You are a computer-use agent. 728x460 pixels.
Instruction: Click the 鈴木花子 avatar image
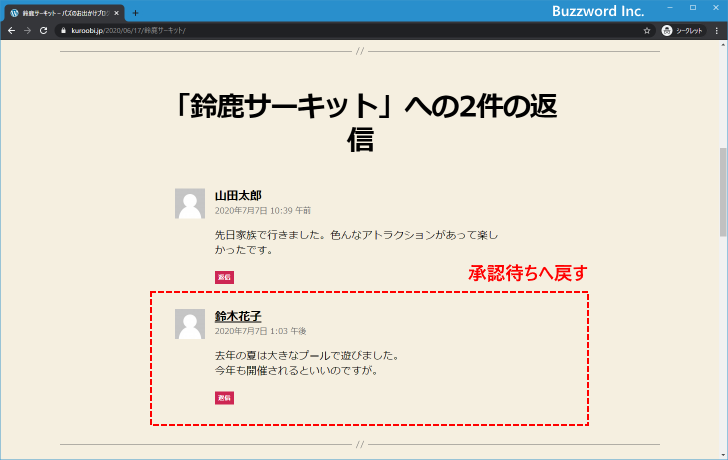[190, 324]
